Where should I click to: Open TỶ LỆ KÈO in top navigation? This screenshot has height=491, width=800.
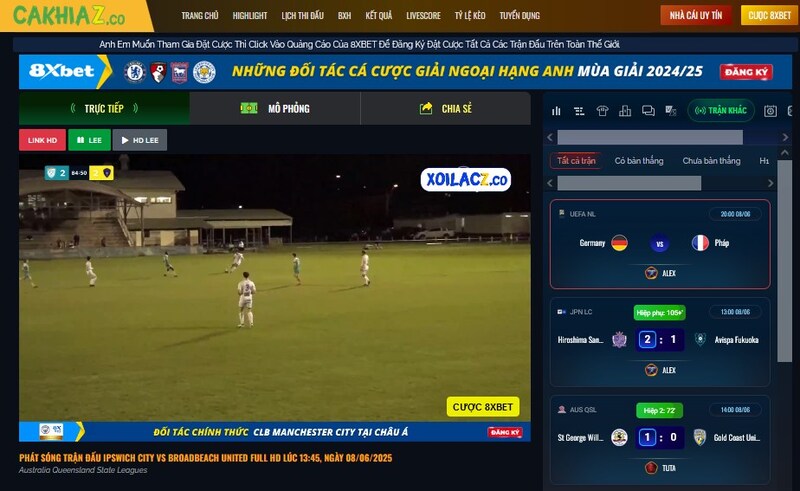470,16
